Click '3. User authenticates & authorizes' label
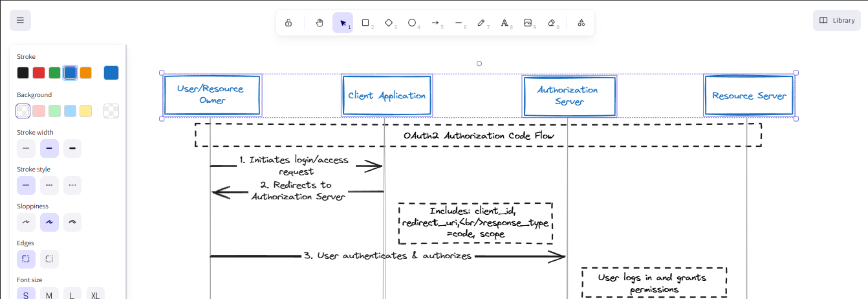 [x=387, y=256]
